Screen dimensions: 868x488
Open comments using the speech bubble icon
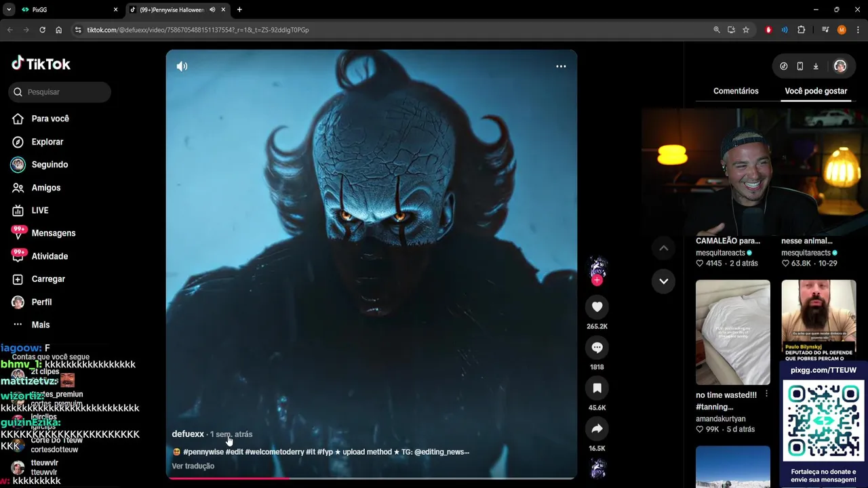tap(597, 348)
